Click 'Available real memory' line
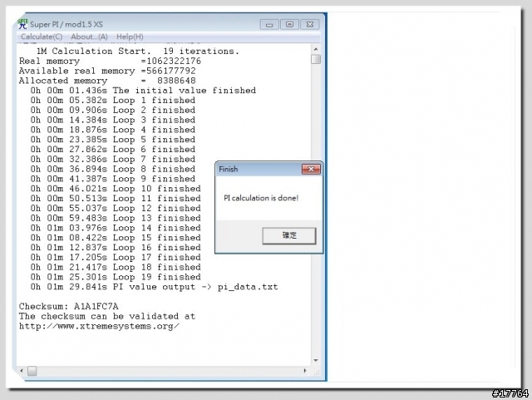 click(x=107, y=71)
